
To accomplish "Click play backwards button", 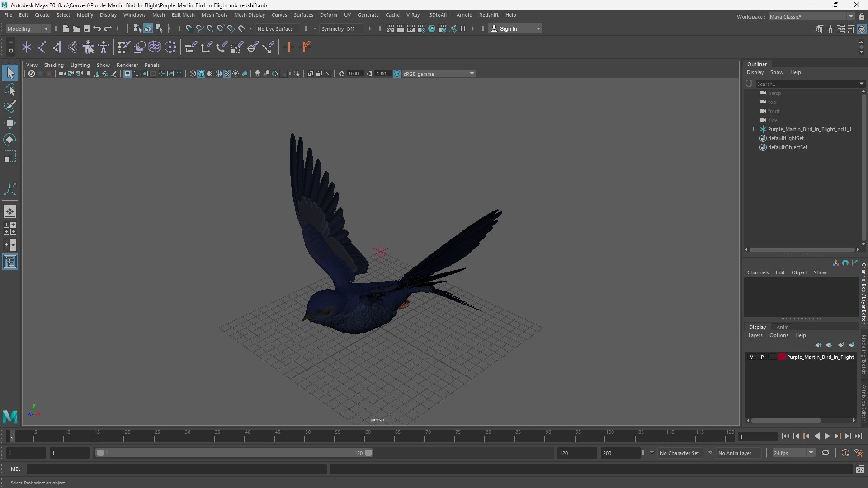I will click(816, 436).
